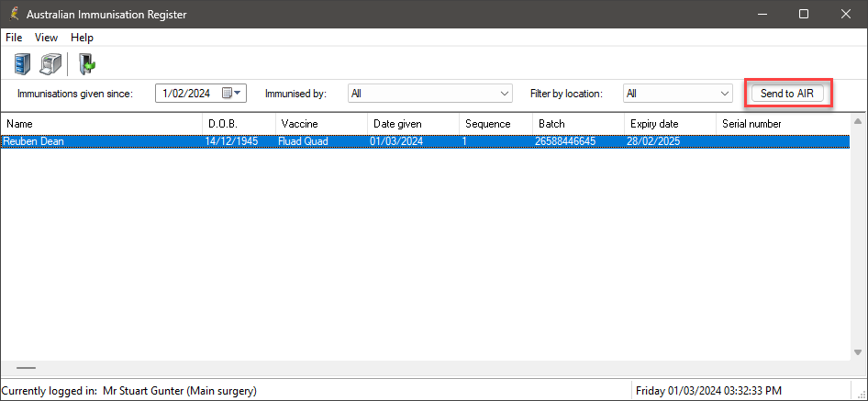Screen dimensions: 868x401
Task: Click the Fluad Quad vaccine cell
Action: 304,141
